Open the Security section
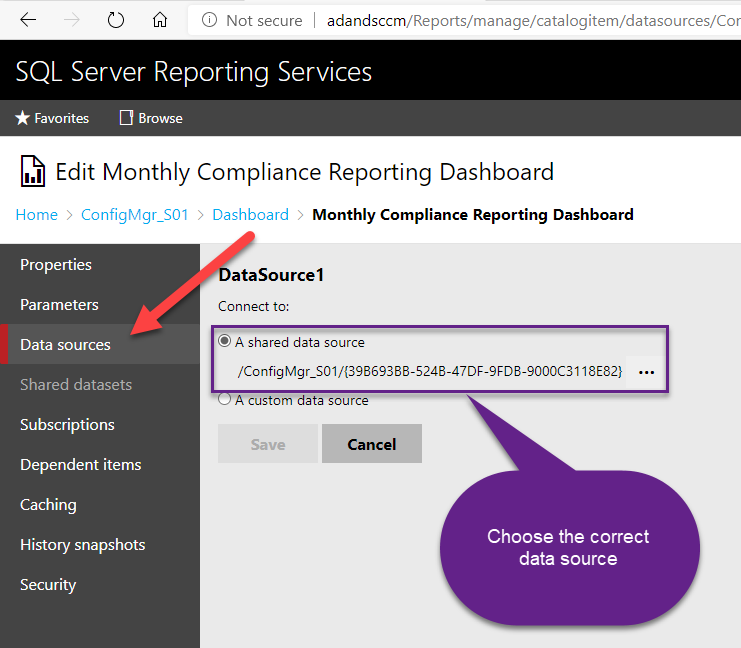The height and width of the screenshot is (648, 741). (100, 585)
